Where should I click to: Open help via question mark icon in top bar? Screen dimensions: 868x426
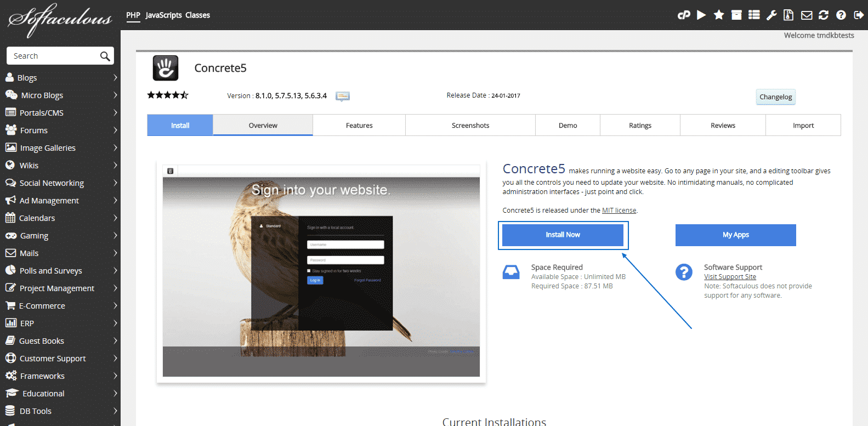click(841, 15)
